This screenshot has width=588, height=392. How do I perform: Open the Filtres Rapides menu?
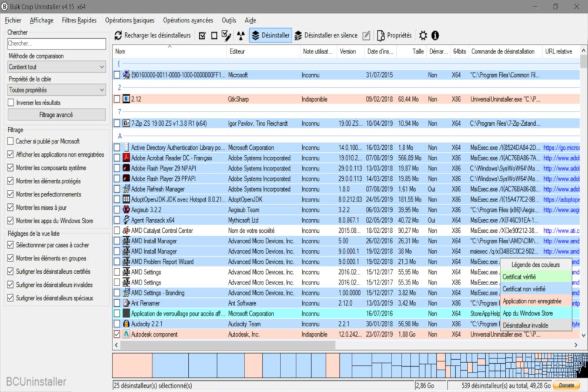pyautogui.click(x=79, y=20)
